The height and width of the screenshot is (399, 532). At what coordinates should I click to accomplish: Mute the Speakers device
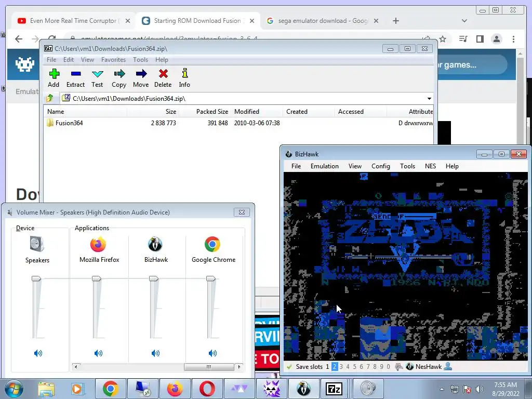point(38,353)
